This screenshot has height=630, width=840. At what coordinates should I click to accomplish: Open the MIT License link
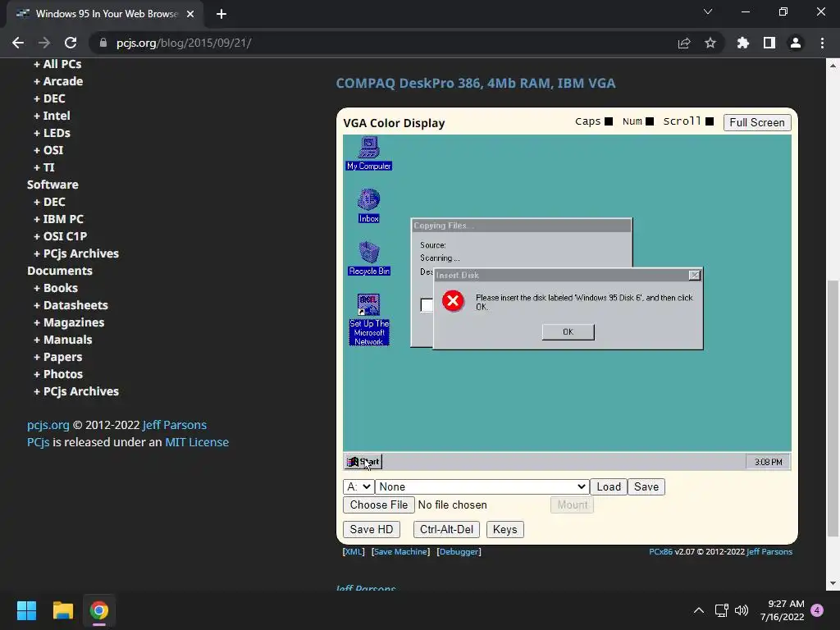[x=197, y=442]
